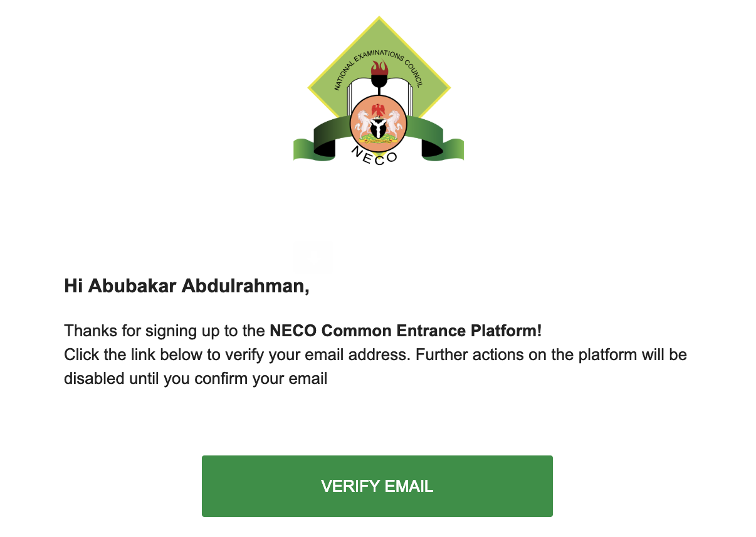
Task: Click the NECO letters under the logo ribbon
Action: [x=376, y=154]
